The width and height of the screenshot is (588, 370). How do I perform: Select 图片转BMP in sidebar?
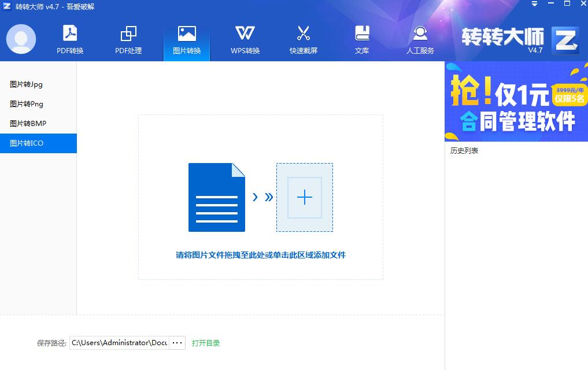coord(38,123)
